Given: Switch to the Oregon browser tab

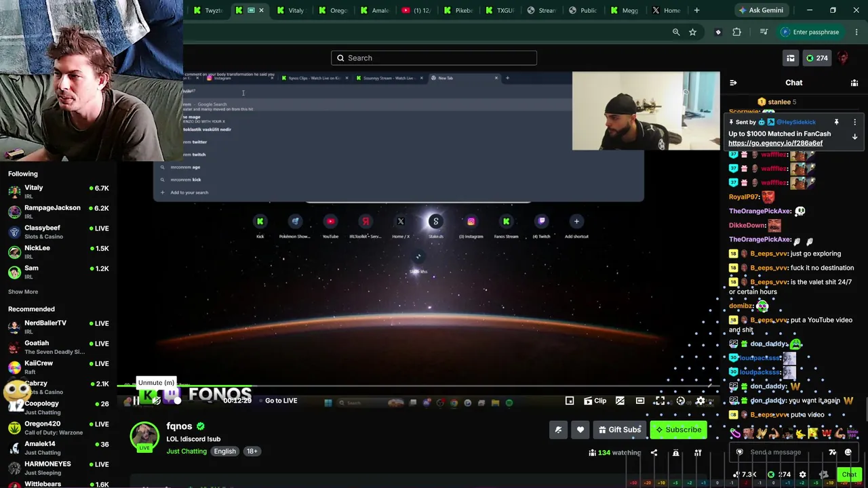Looking at the screenshot, I should 332,10.
